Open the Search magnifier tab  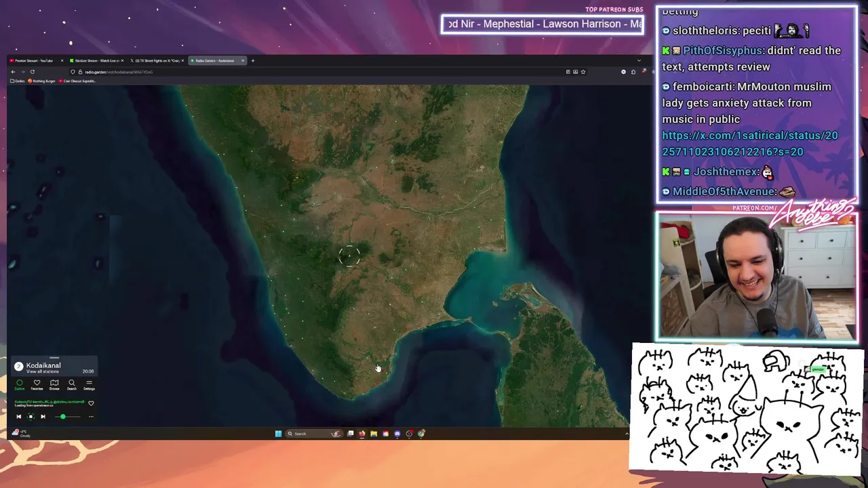tap(72, 385)
